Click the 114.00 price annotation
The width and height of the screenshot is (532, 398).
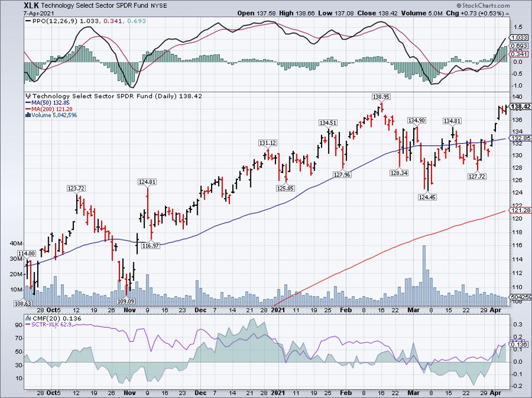[27, 254]
